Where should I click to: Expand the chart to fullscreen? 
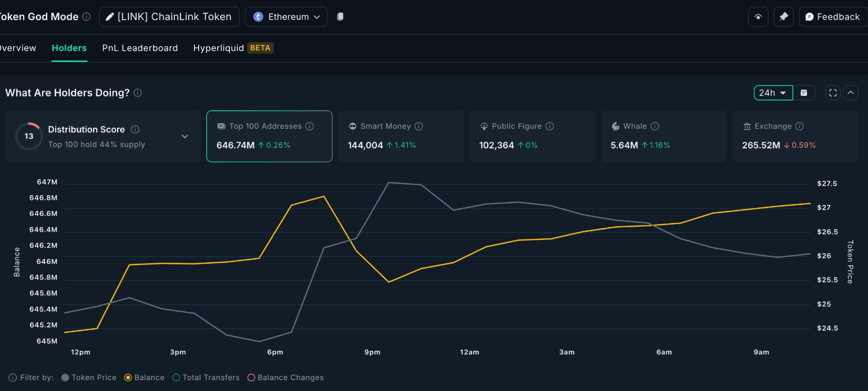tap(833, 93)
